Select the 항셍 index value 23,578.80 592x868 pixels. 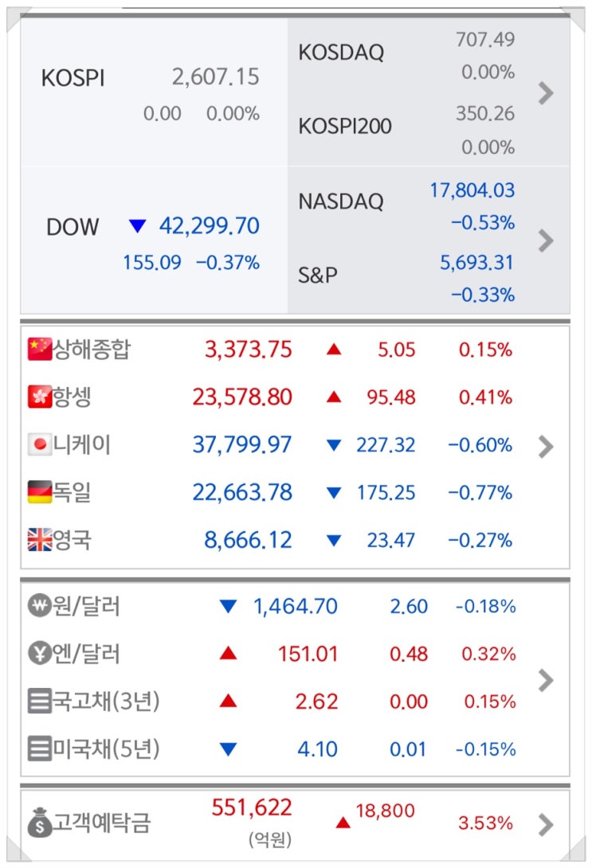coord(242,397)
